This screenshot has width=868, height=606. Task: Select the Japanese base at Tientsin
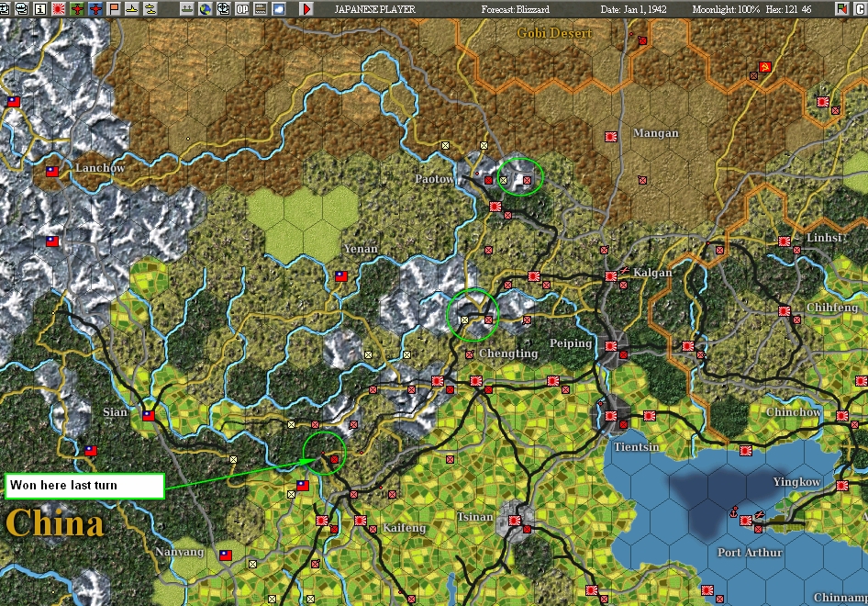tap(611, 415)
